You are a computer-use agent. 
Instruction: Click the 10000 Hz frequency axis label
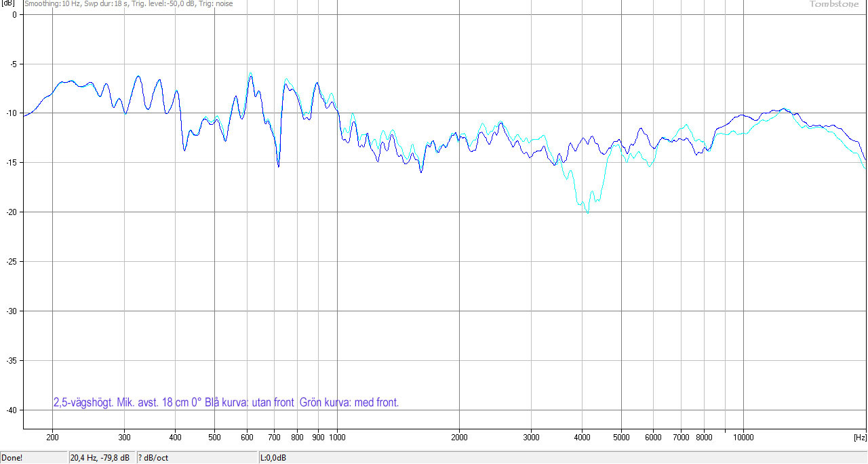click(x=743, y=438)
